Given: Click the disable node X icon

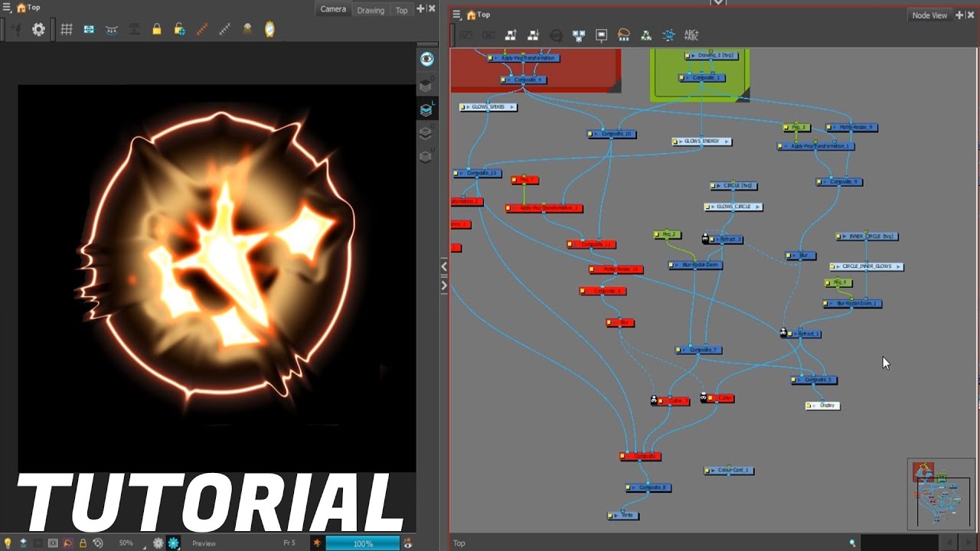Looking at the screenshot, I should click(x=488, y=35).
